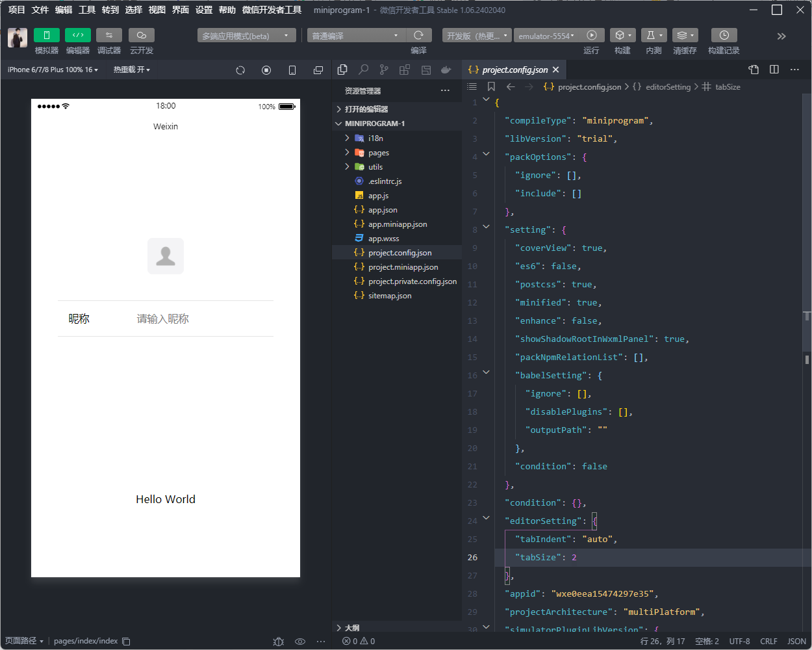Close the project.config.json tab
This screenshot has width=812, height=650.
(556, 70)
